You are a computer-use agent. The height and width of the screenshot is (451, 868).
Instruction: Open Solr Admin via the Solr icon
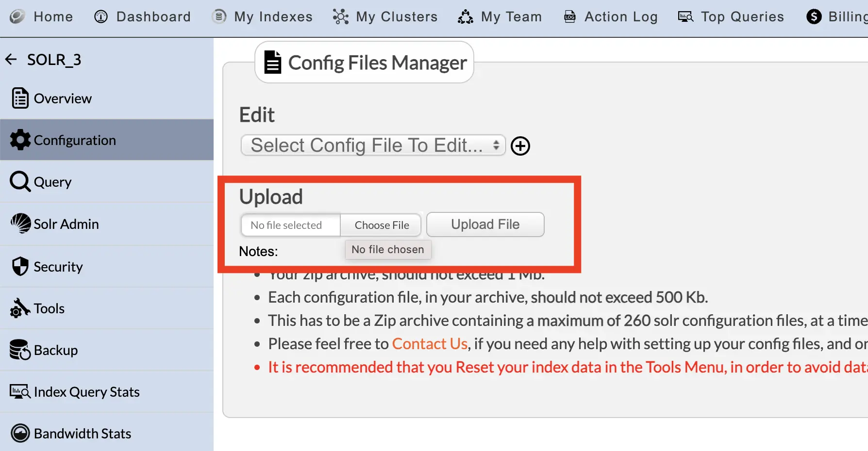19,224
